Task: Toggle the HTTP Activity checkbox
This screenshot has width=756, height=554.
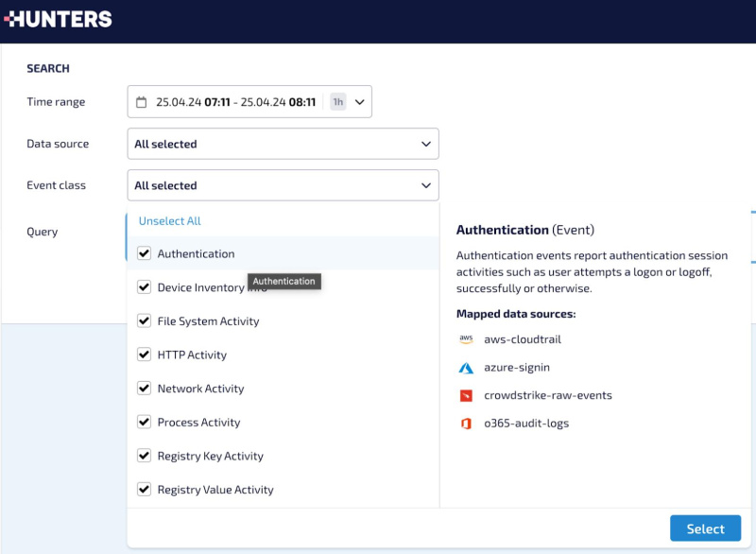Action: pyautogui.click(x=145, y=355)
